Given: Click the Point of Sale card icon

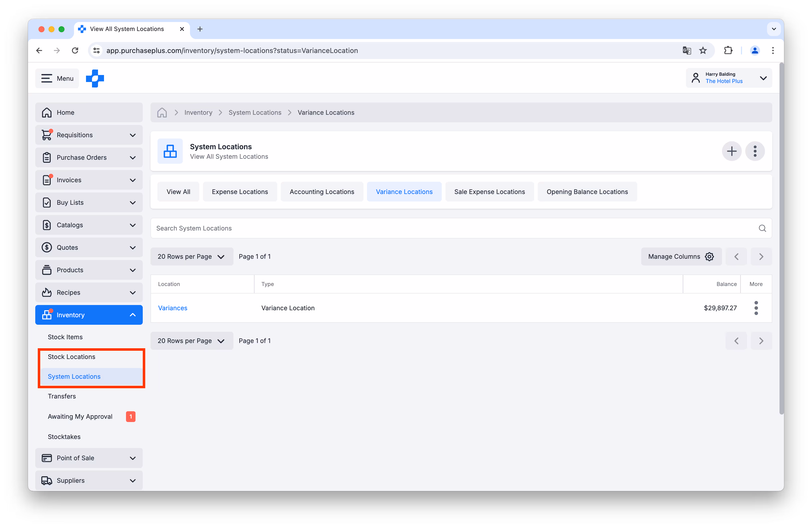Looking at the screenshot, I should tap(47, 458).
